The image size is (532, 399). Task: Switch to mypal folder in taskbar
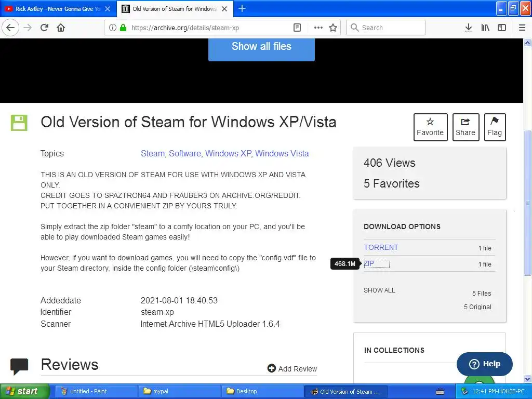pyautogui.click(x=179, y=391)
